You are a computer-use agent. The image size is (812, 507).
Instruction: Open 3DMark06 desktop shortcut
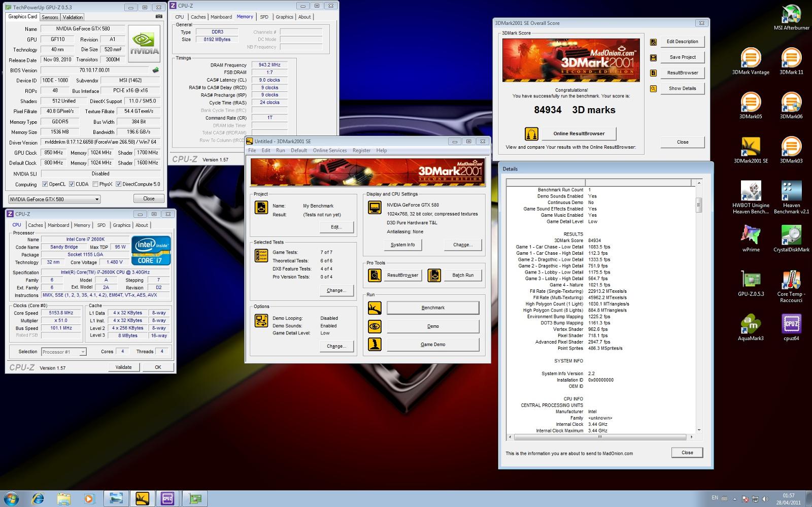click(x=791, y=106)
